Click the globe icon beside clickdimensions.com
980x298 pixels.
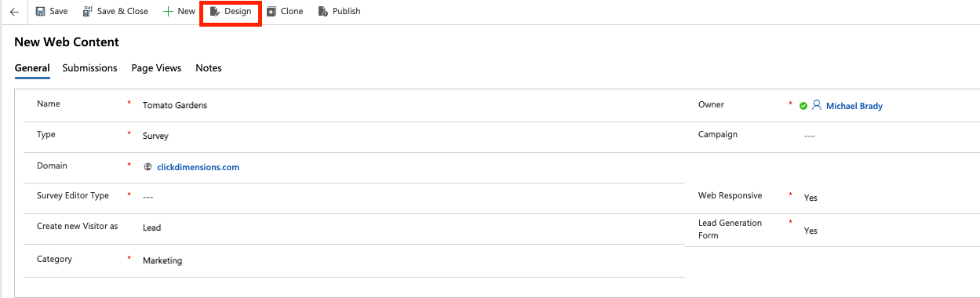(148, 167)
